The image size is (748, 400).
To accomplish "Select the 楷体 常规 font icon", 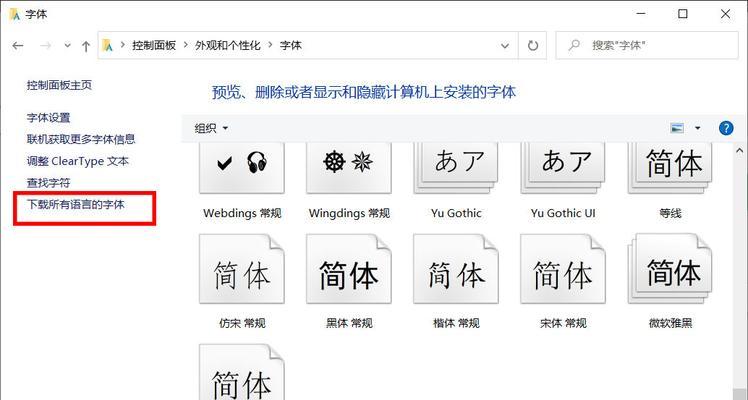I will tap(456, 274).
